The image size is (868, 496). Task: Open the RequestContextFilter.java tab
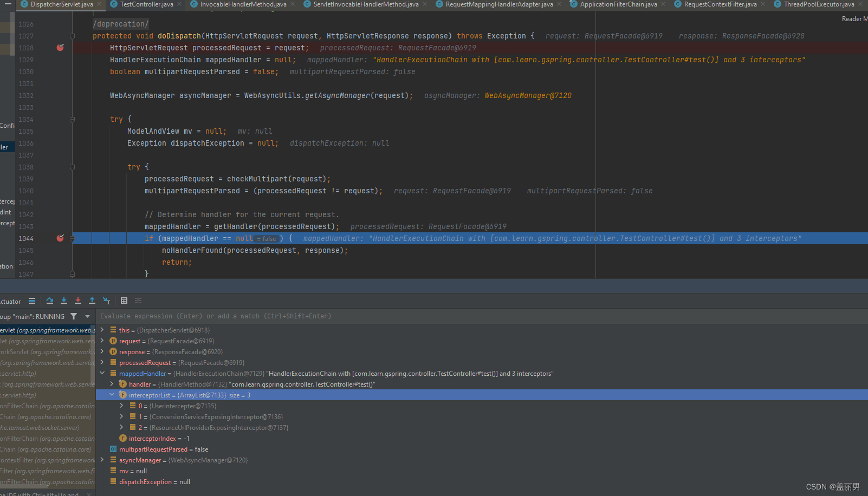pos(720,4)
